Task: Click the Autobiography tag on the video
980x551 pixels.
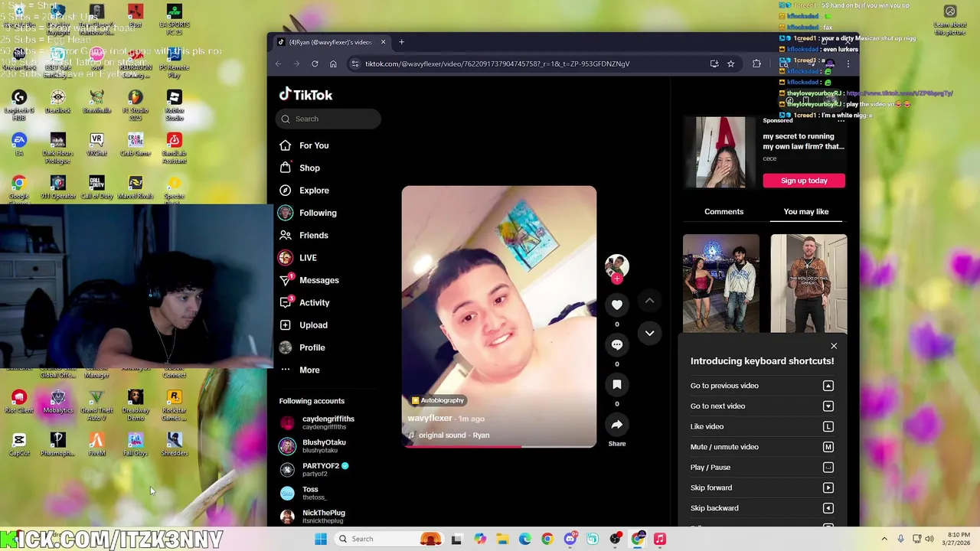Action: pos(438,400)
